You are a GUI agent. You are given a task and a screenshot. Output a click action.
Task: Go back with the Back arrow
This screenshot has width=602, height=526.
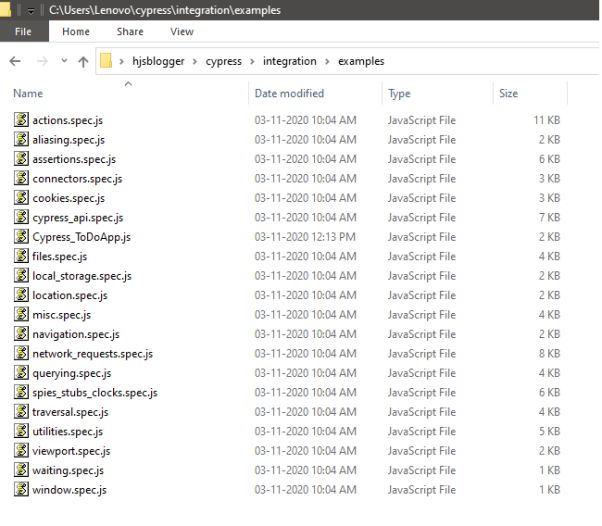[15, 62]
